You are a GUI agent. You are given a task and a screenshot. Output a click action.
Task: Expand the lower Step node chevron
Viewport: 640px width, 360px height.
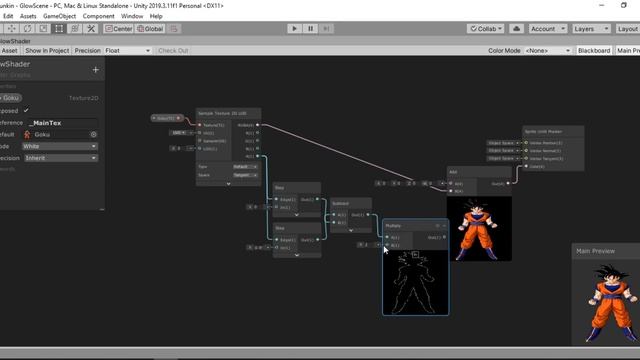click(x=297, y=255)
